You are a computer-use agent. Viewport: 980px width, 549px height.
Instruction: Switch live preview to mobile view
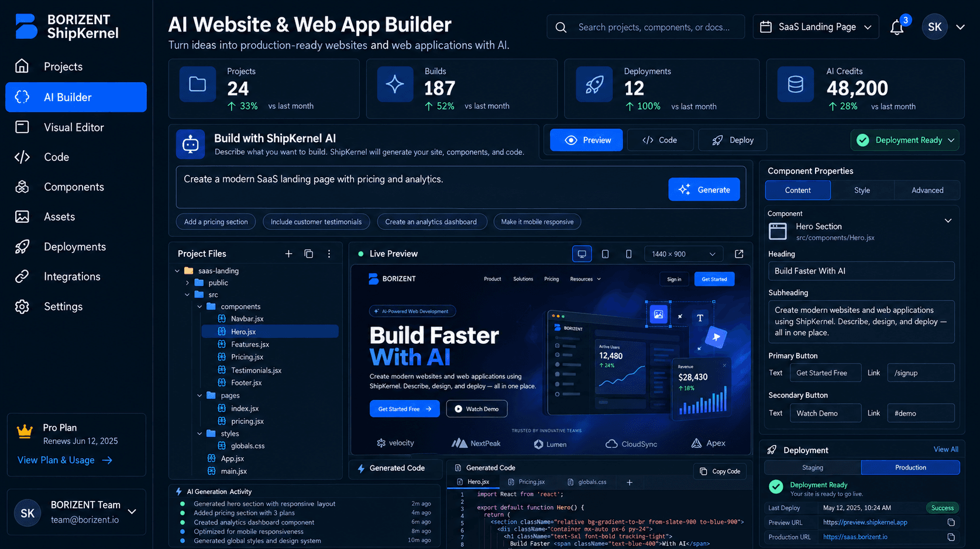pyautogui.click(x=628, y=254)
